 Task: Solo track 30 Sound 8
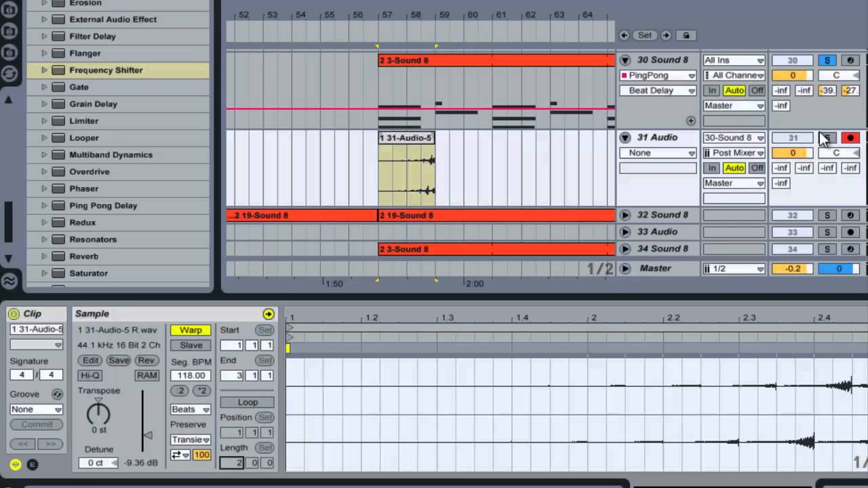[x=827, y=60]
